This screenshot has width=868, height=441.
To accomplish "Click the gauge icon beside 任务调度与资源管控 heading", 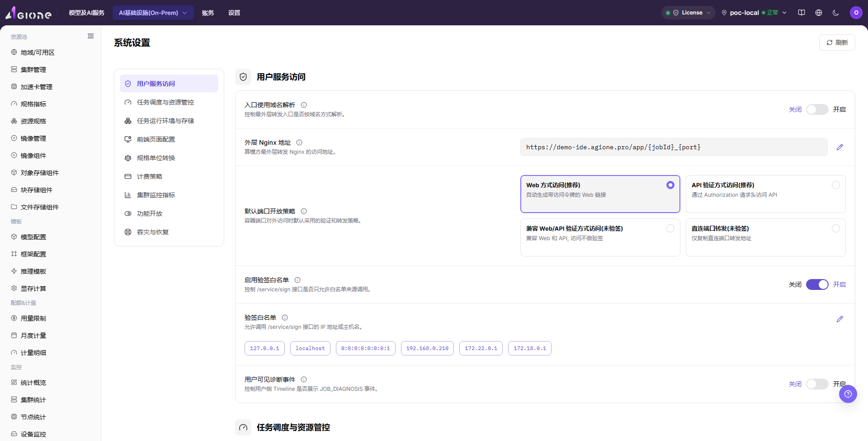I will tap(243, 427).
